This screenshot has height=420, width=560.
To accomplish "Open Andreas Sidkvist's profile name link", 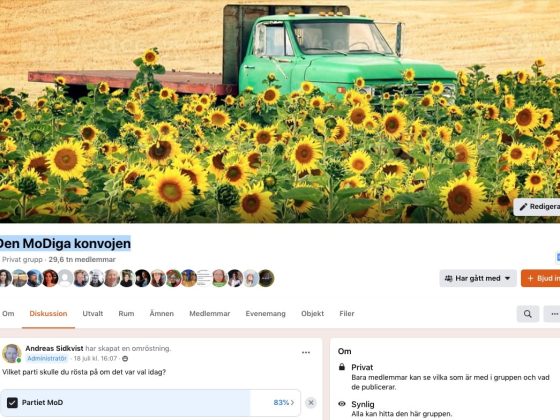I will click(x=54, y=348).
